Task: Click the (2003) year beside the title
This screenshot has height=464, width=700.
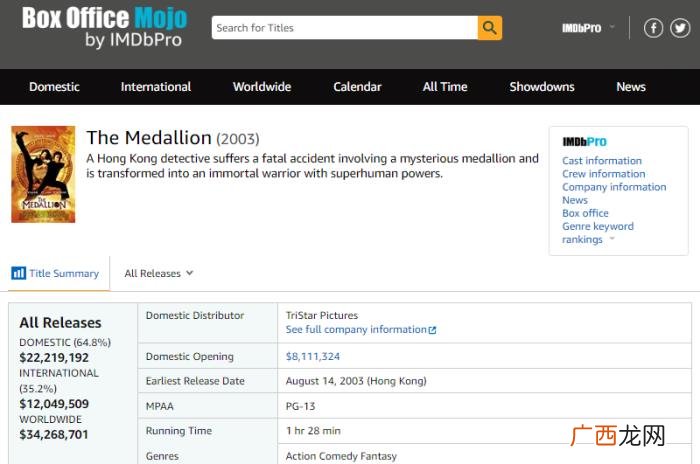Action: point(238,139)
